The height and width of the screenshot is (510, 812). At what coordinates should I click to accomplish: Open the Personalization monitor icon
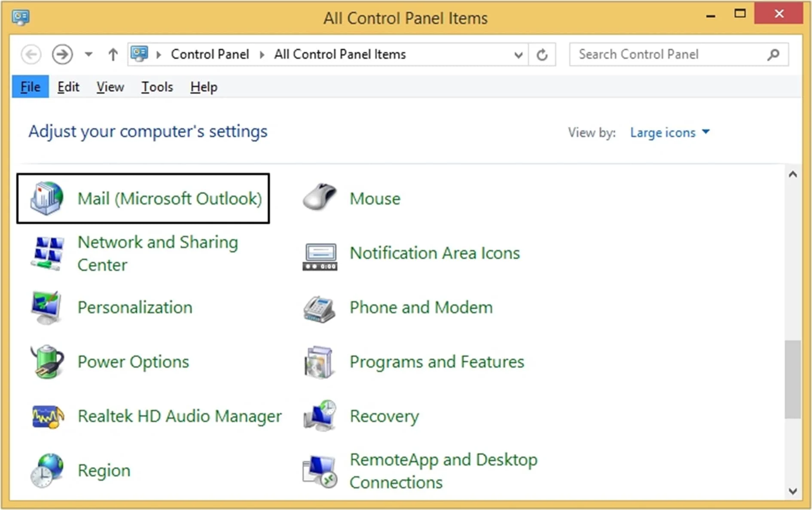coord(46,308)
